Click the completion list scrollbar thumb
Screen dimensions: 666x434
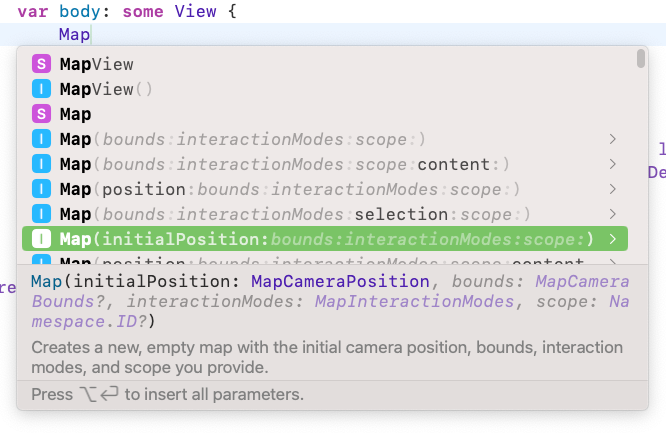(x=641, y=60)
